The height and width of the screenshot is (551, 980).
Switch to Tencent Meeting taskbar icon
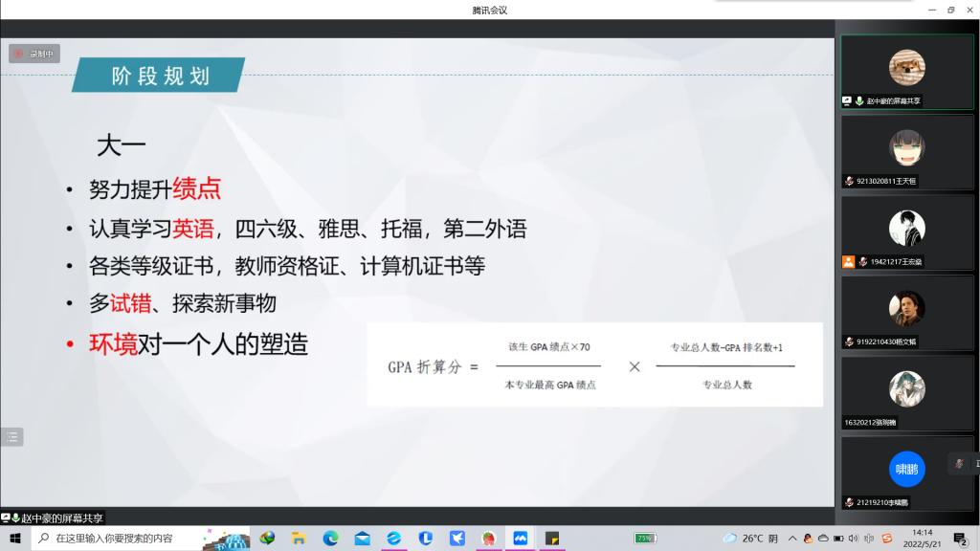point(520,539)
